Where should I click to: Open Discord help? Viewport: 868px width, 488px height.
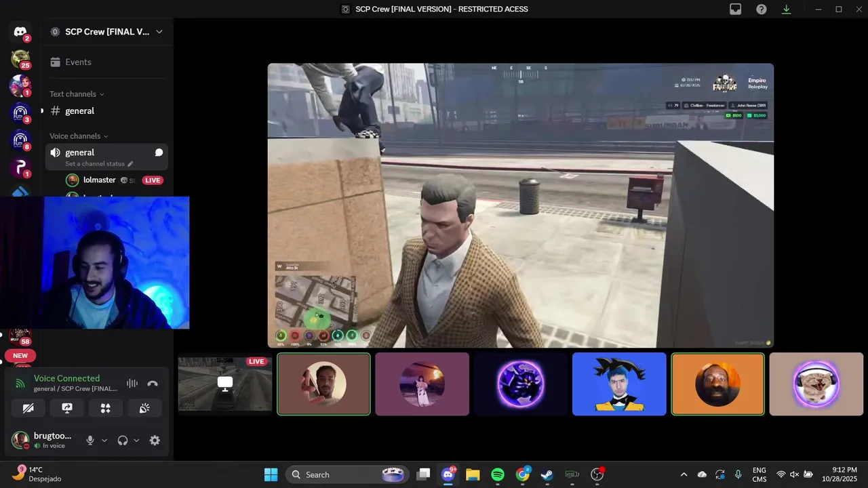click(762, 9)
